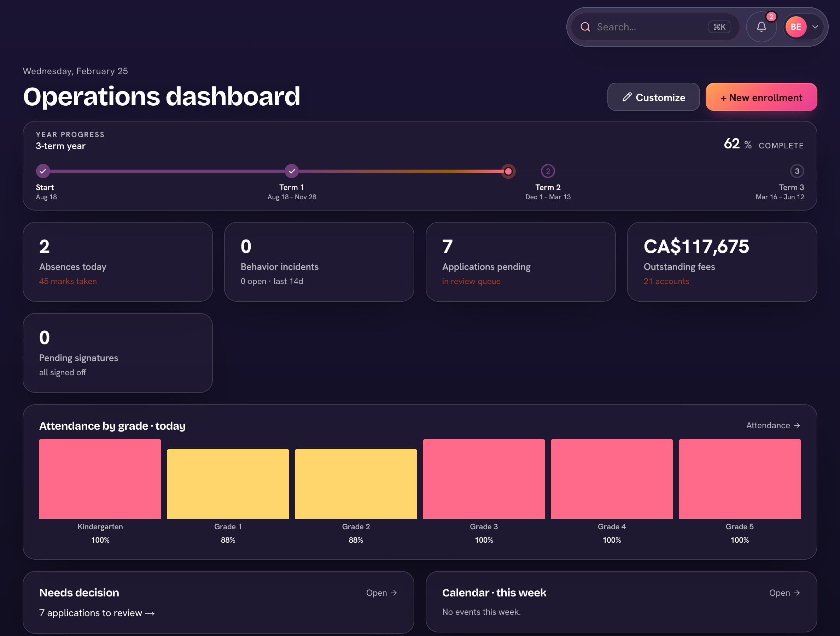Open the Pending signatures card

pyautogui.click(x=118, y=353)
